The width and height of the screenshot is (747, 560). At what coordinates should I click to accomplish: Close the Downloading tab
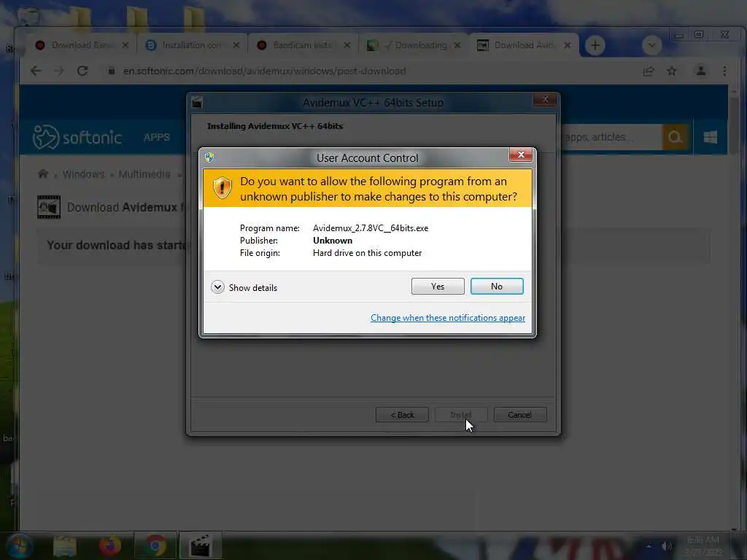pos(457,45)
